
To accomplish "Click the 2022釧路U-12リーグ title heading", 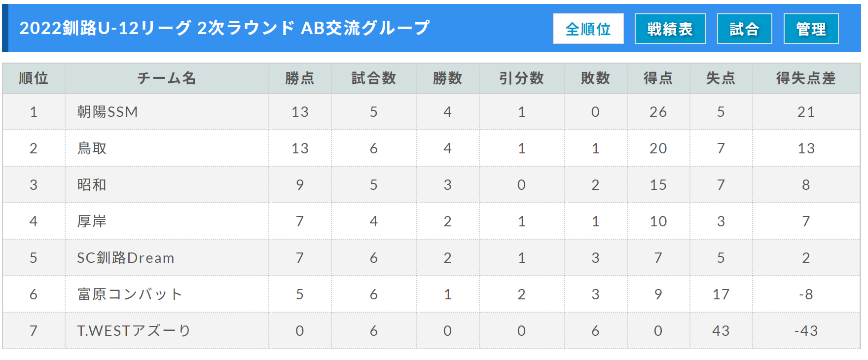I will (224, 28).
